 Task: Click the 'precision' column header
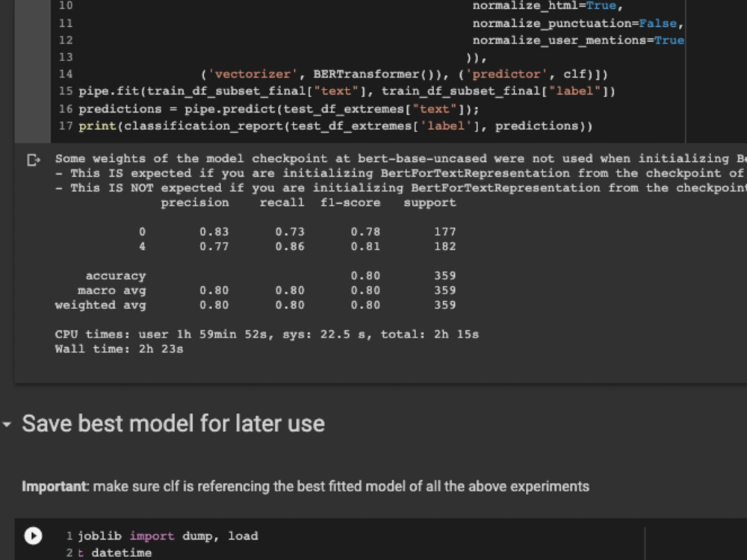(x=195, y=203)
